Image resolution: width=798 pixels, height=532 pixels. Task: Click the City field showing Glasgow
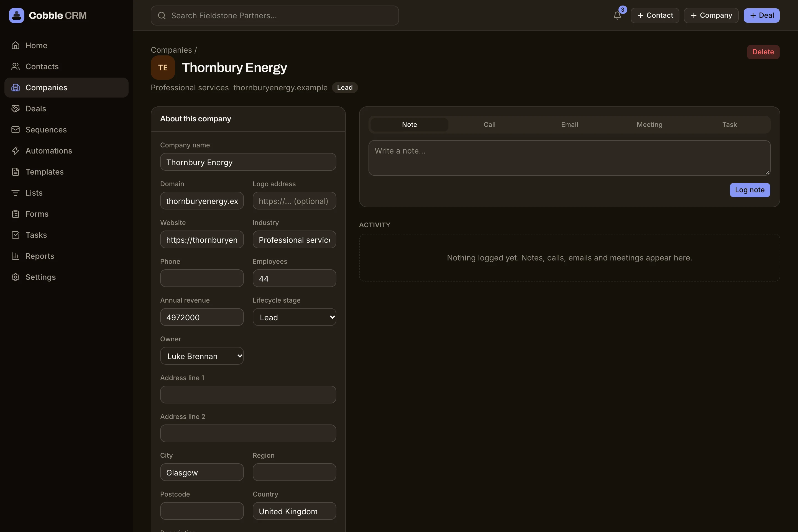[x=202, y=472]
